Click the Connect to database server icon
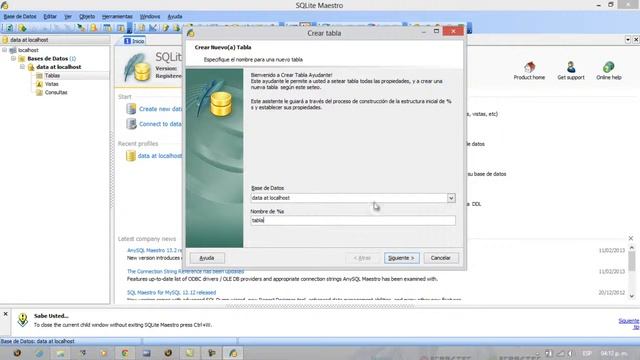This screenshot has height=360, width=640. (131, 124)
